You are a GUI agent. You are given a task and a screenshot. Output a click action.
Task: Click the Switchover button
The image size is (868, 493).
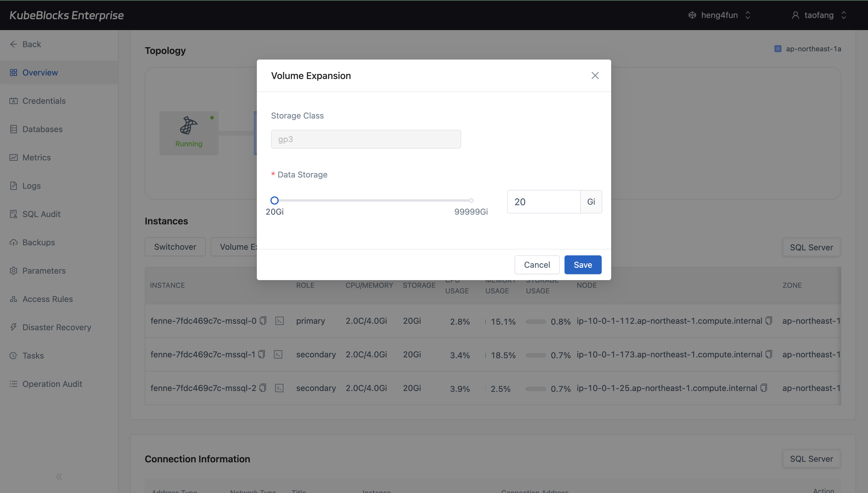pos(175,247)
